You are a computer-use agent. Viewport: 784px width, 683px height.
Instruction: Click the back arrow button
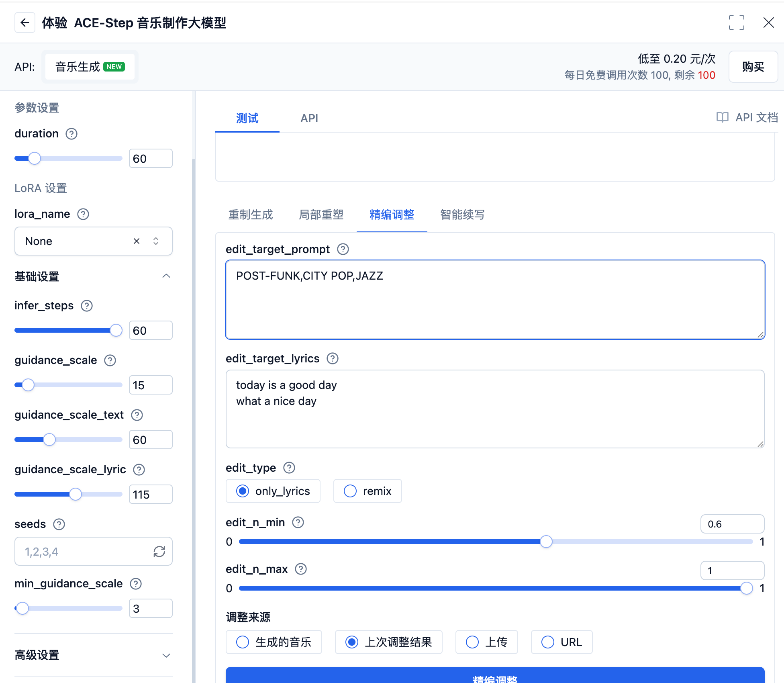coord(25,22)
